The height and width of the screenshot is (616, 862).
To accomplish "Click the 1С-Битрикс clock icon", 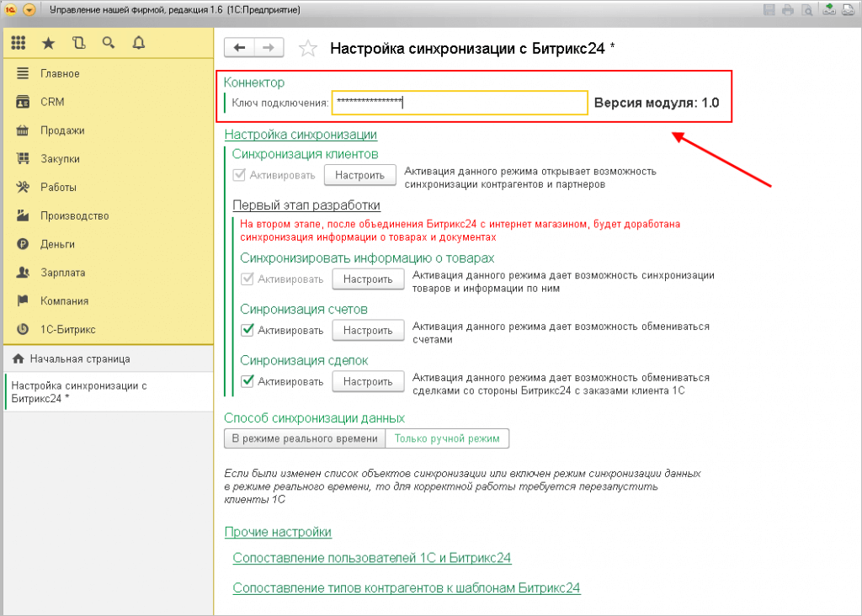I will tap(23, 329).
